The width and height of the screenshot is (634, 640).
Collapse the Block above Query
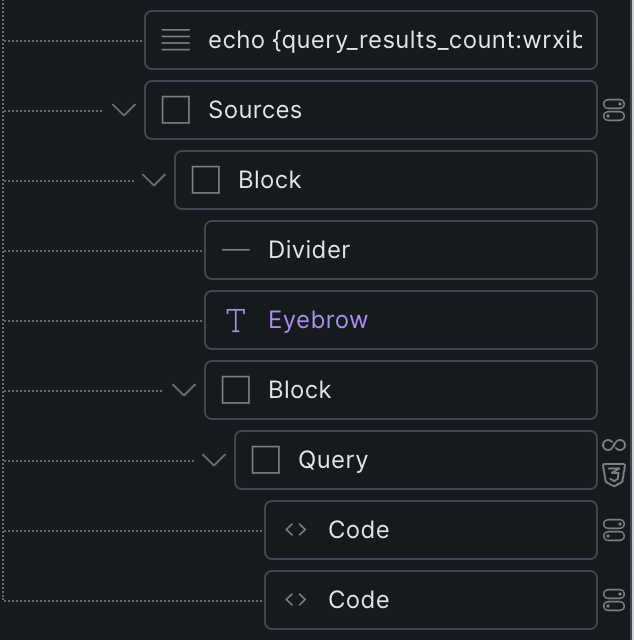pyautogui.click(x=184, y=390)
